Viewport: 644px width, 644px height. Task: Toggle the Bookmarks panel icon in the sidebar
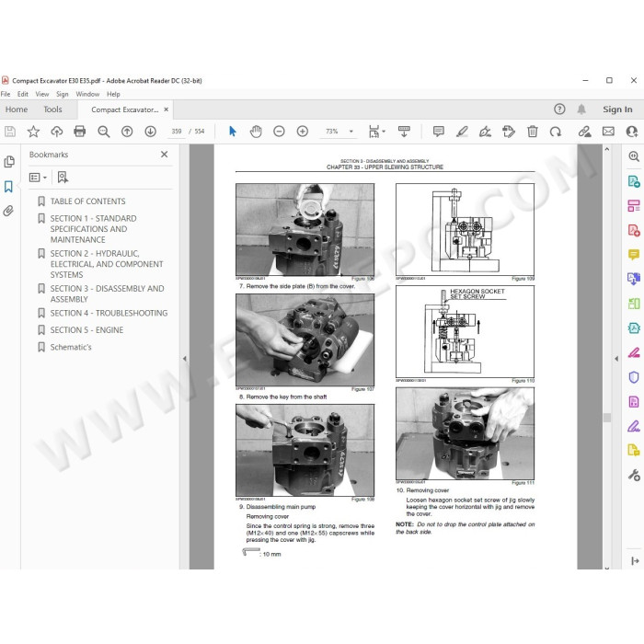pyautogui.click(x=8, y=187)
